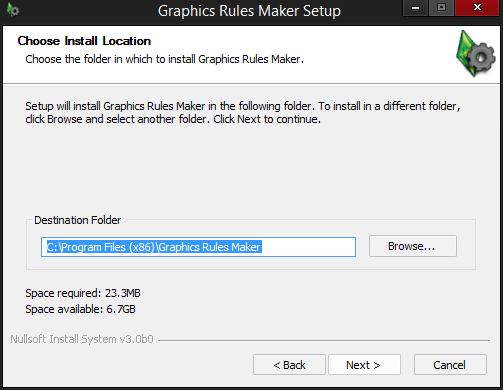
Task: Click 'Graphics Rules Maker Setup' window title
Action: pyautogui.click(x=249, y=11)
